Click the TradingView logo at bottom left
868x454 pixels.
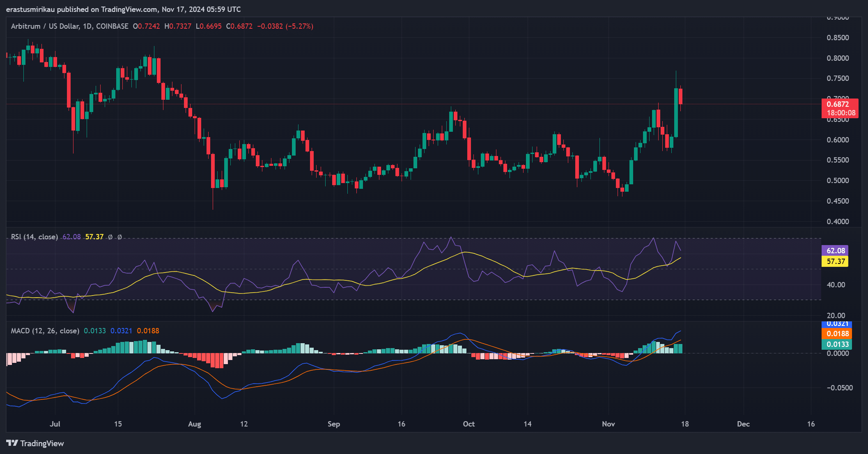point(35,443)
